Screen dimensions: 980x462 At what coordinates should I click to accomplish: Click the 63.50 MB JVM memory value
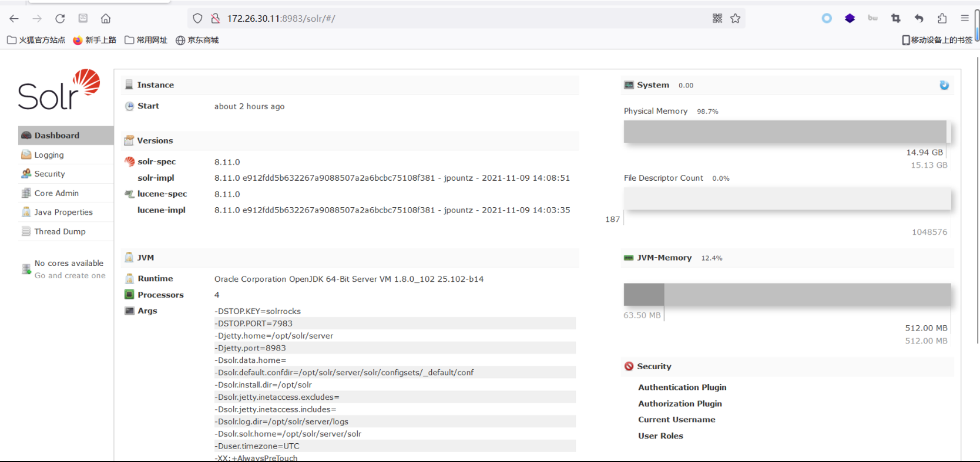(642, 315)
